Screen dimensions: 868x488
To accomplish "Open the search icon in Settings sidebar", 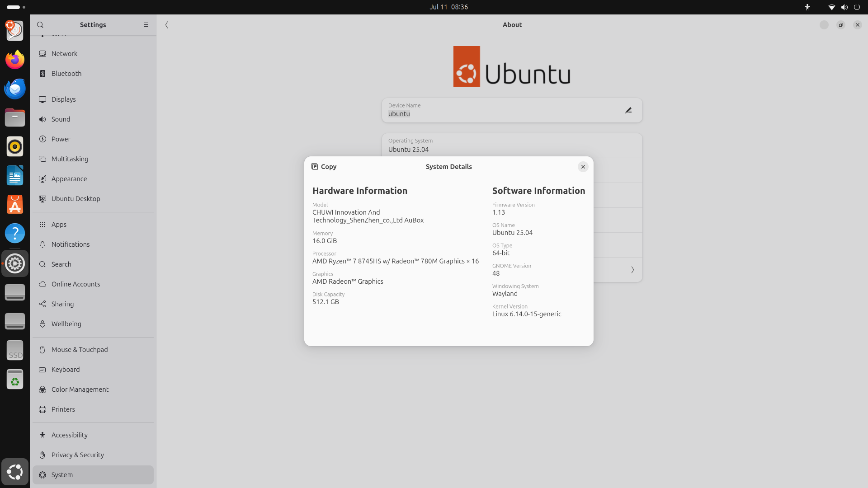I will point(40,25).
